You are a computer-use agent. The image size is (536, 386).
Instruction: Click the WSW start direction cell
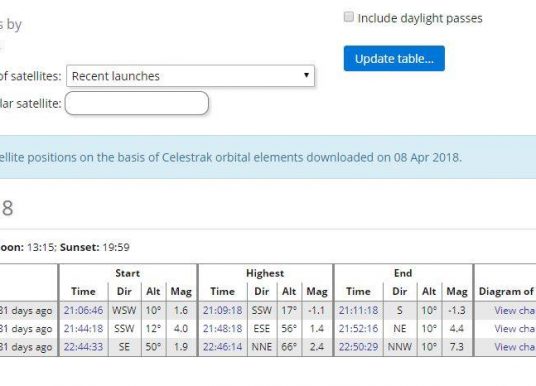124,310
